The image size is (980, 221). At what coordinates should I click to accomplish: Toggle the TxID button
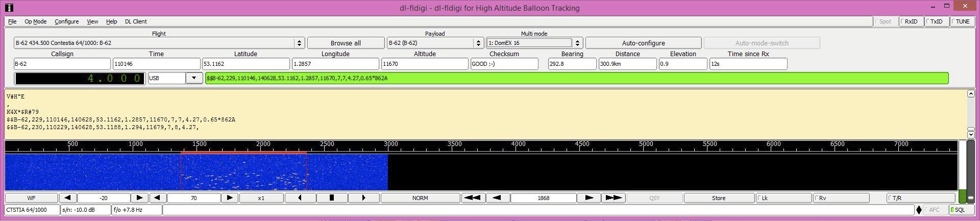(937, 21)
